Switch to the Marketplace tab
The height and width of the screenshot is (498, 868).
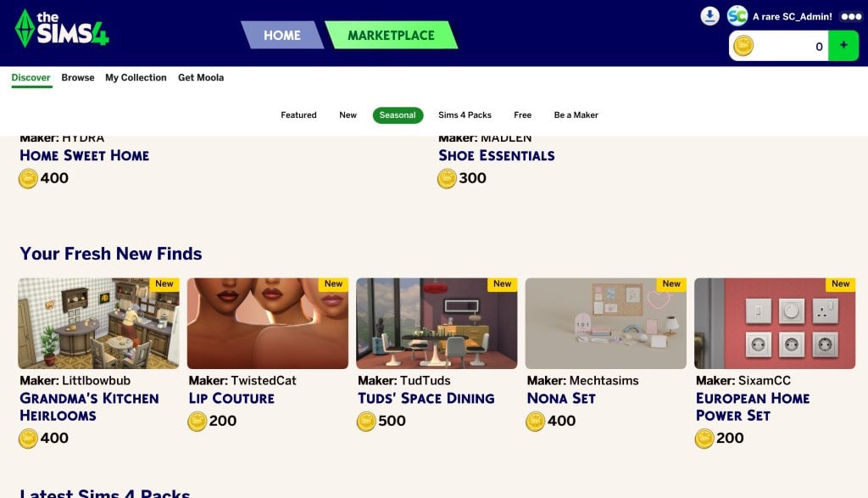coord(392,36)
